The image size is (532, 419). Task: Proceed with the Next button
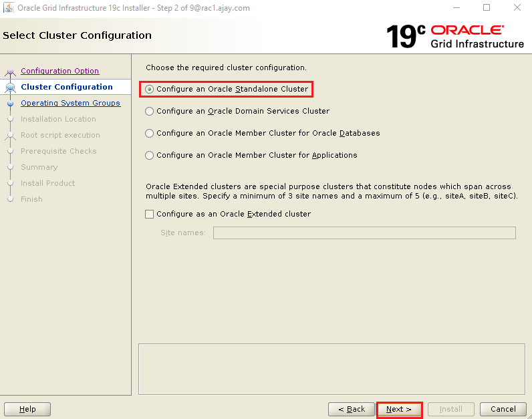point(399,409)
